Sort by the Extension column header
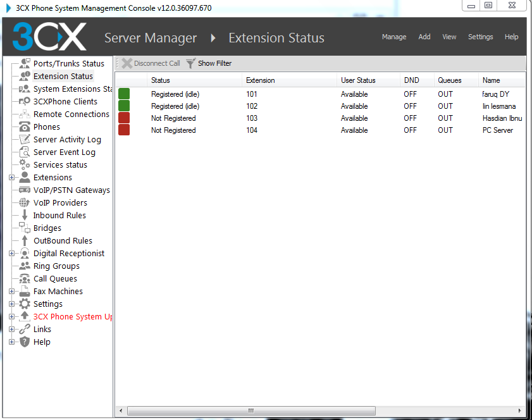 click(x=289, y=80)
